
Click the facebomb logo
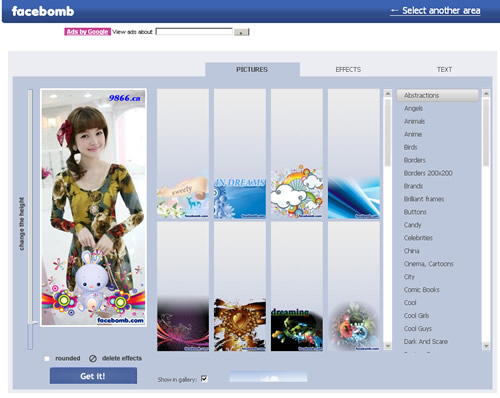[43, 11]
